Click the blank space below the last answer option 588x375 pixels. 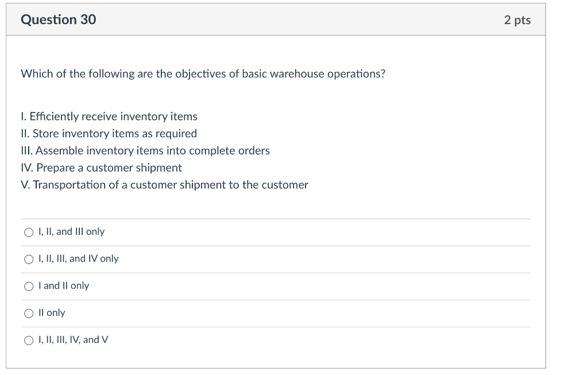click(276, 359)
